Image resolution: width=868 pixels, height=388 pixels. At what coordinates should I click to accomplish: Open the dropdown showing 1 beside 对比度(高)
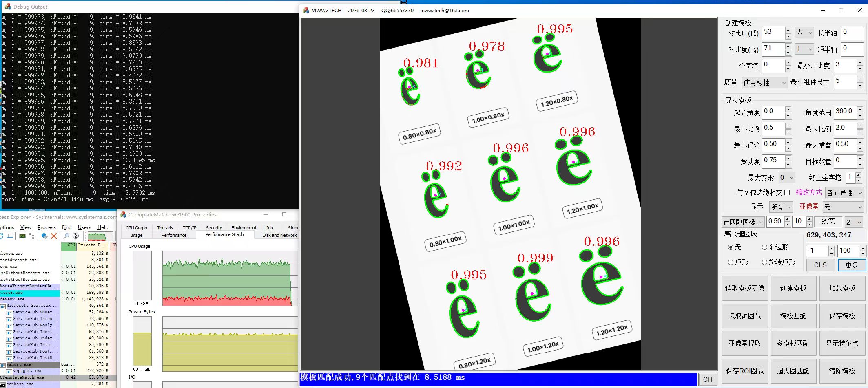tap(804, 49)
